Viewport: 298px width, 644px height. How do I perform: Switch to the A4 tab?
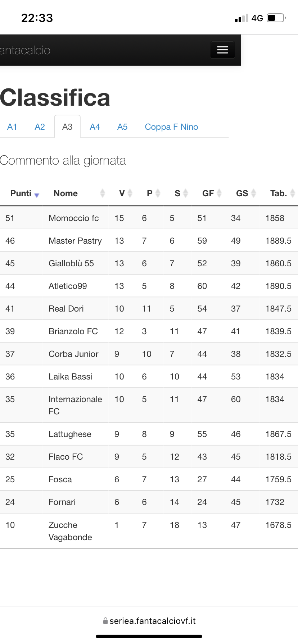(x=95, y=127)
